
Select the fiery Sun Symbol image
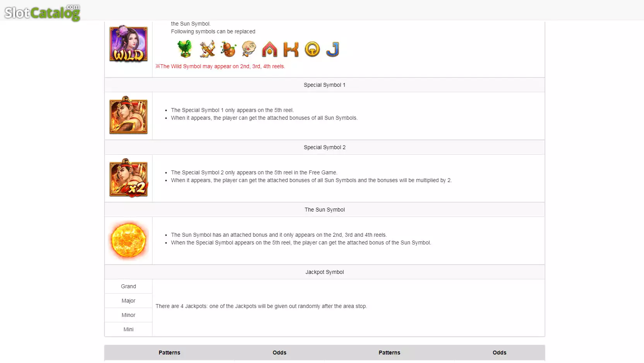tap(128, 241)
